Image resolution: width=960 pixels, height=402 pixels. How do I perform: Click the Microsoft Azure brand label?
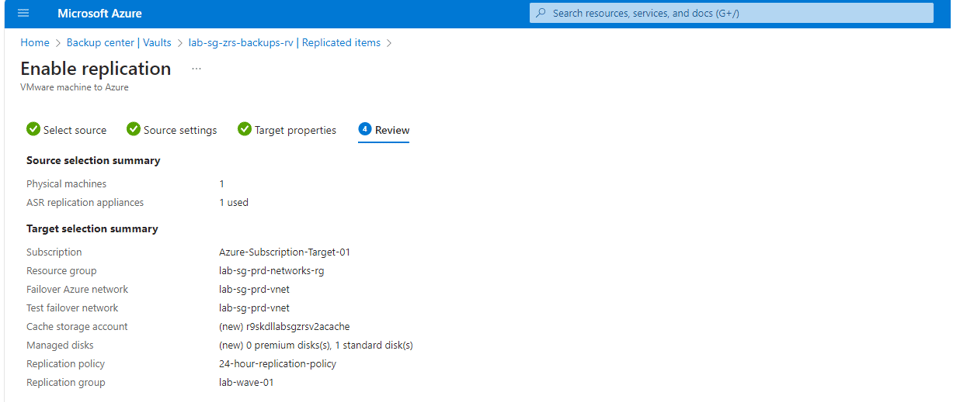99,13
